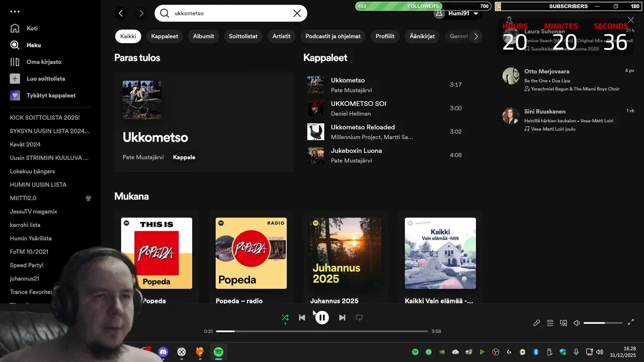Viewport: 644px width, 362px height.
Task: Adjust the volume slider
Action: tap(603, 323)
